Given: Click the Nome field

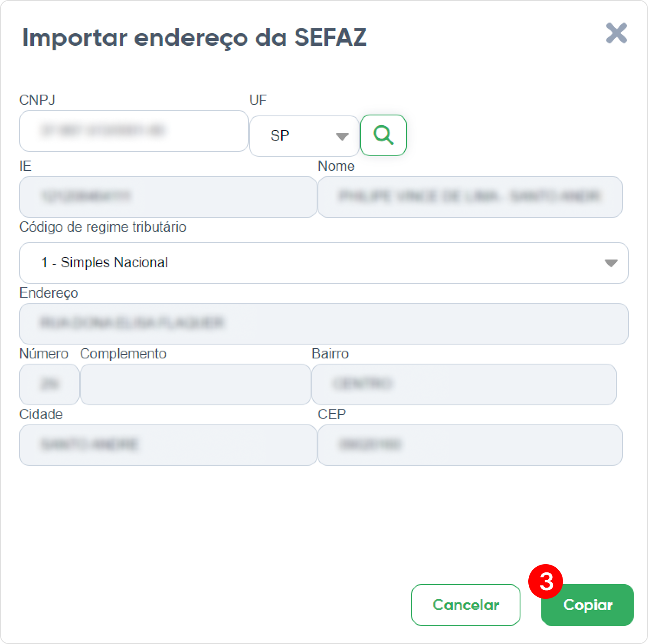Looking at the screenshot, I should (x=470, y=197).
